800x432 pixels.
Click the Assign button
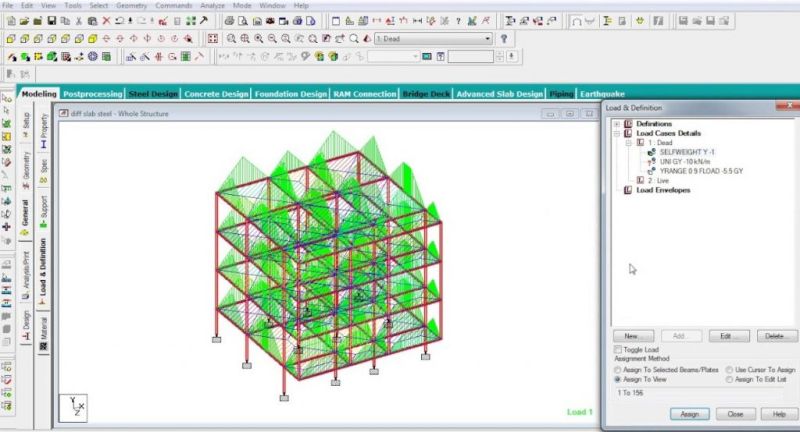688,413
